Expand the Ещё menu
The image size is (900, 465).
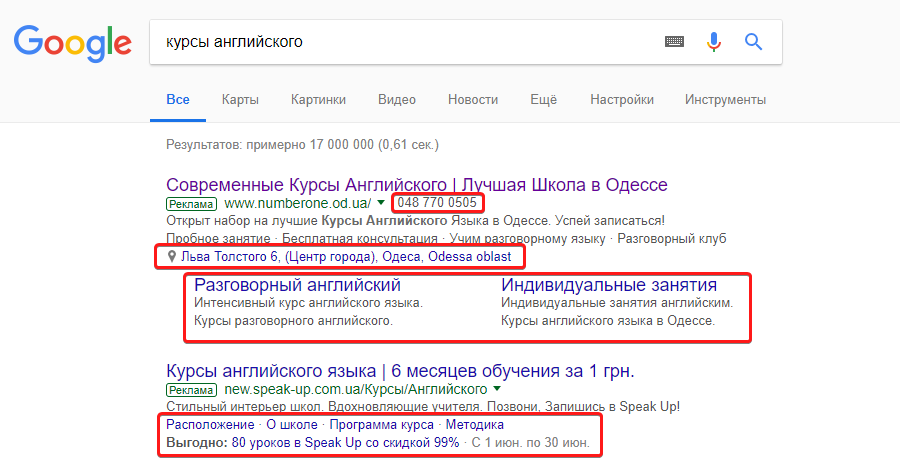544,99
